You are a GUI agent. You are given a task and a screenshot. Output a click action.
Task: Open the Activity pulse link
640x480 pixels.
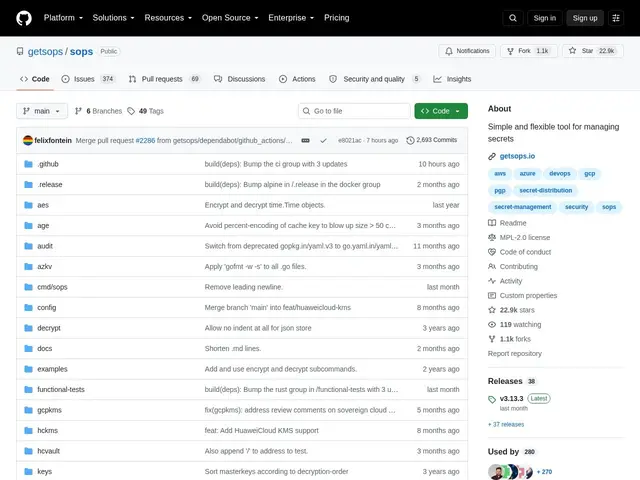[x=505, y=281]
